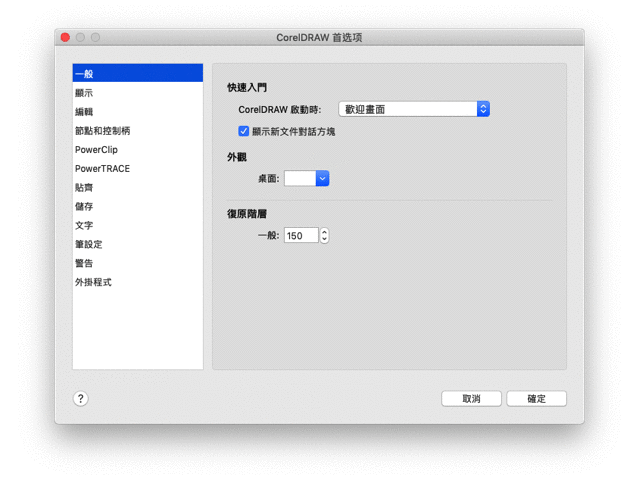Open help with the question mark button
The image size is (640, 480).
tap(81, 398)
